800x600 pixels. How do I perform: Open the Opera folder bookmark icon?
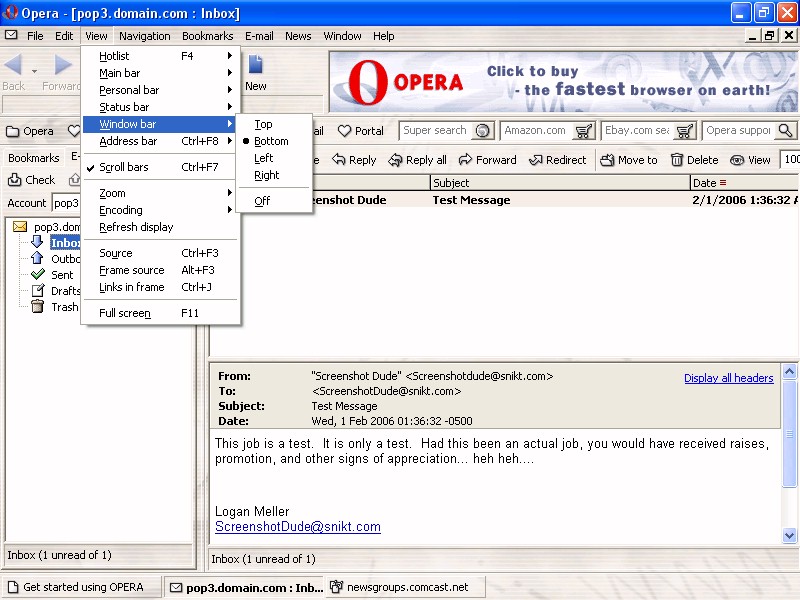tap(12, 132)
